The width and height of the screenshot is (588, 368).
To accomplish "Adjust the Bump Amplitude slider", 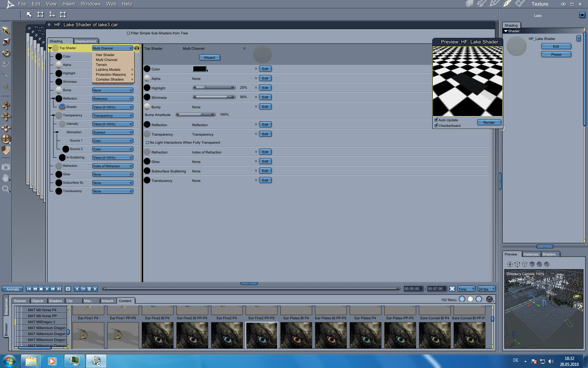I will [x=195, y=115].
